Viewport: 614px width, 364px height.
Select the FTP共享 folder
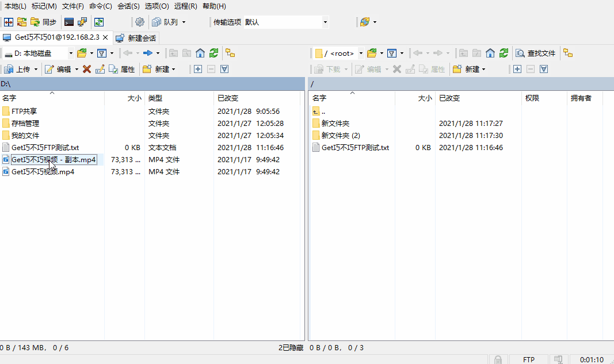[24, 112]
